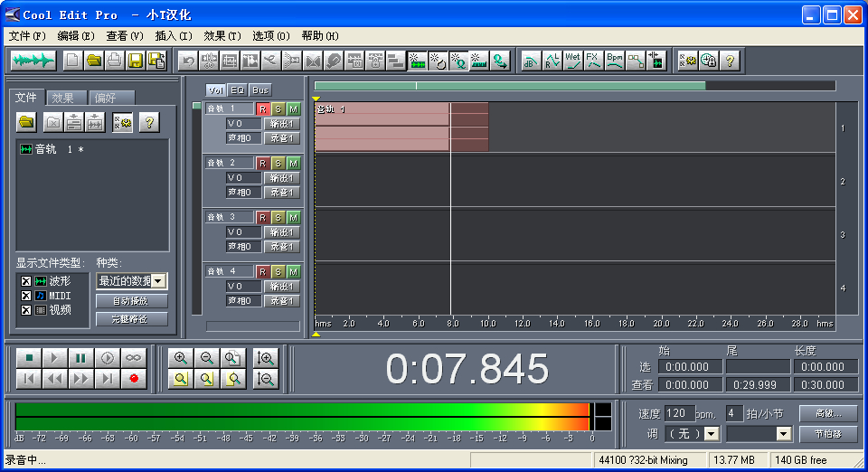Toggle mute M on track 3
Viewport: 868px width, 472px height.
[293, 217]
